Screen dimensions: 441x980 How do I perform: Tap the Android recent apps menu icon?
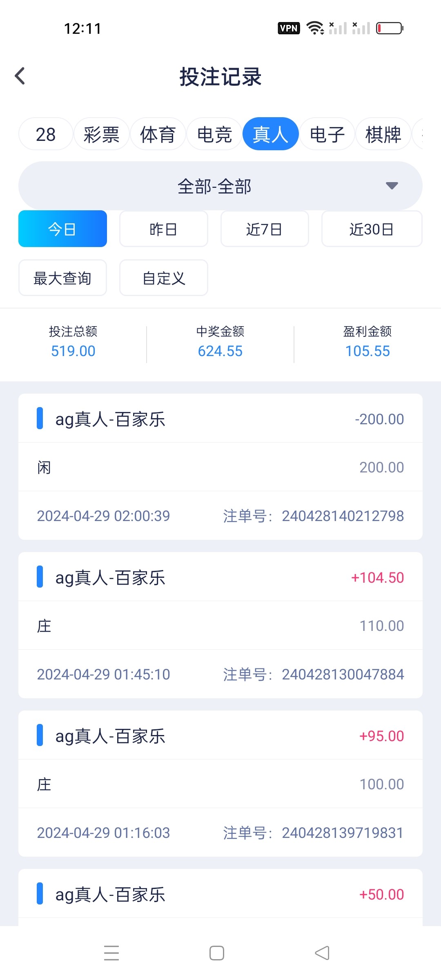(x=111, y=953)
